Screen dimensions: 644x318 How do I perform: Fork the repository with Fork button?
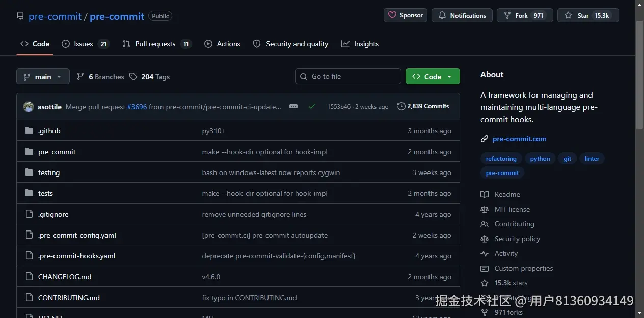525,15
